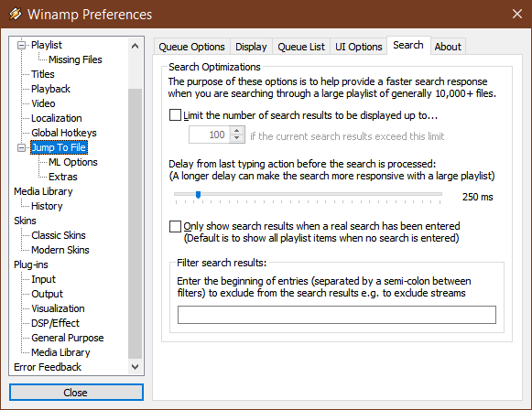532x410 pixels.
Task: Open Extras under Jump To File
Action: coord(63,177)
